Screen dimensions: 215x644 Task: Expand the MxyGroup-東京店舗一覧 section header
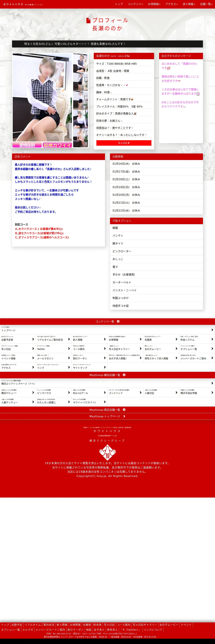pyautogui.click(x=107, y=410)
